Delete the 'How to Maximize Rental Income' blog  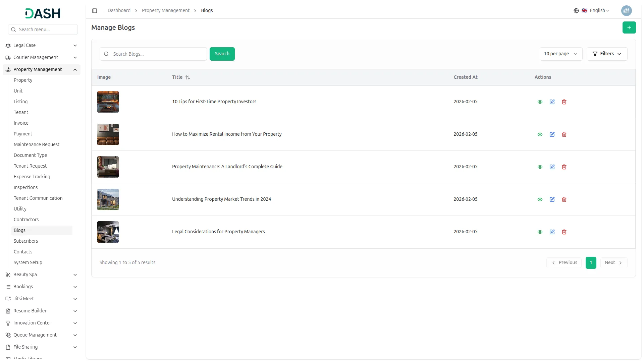coord(564,134)
